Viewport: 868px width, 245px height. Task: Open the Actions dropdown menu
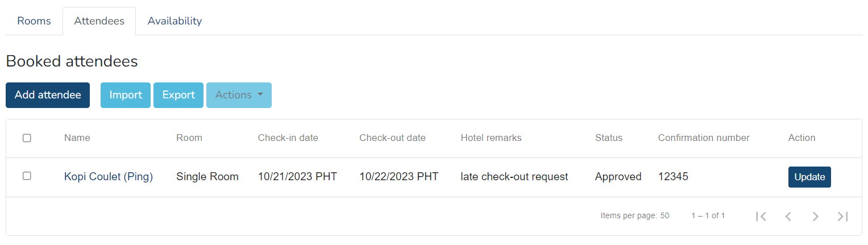point(239,95)
